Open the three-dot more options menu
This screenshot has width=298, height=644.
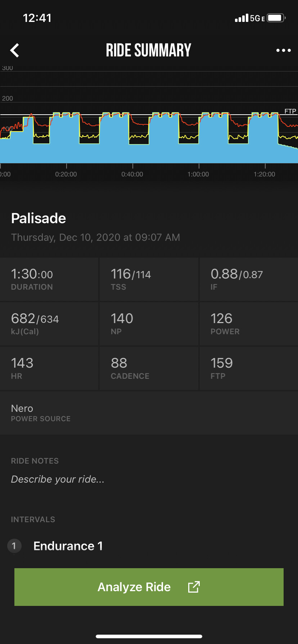coord(283,50)
